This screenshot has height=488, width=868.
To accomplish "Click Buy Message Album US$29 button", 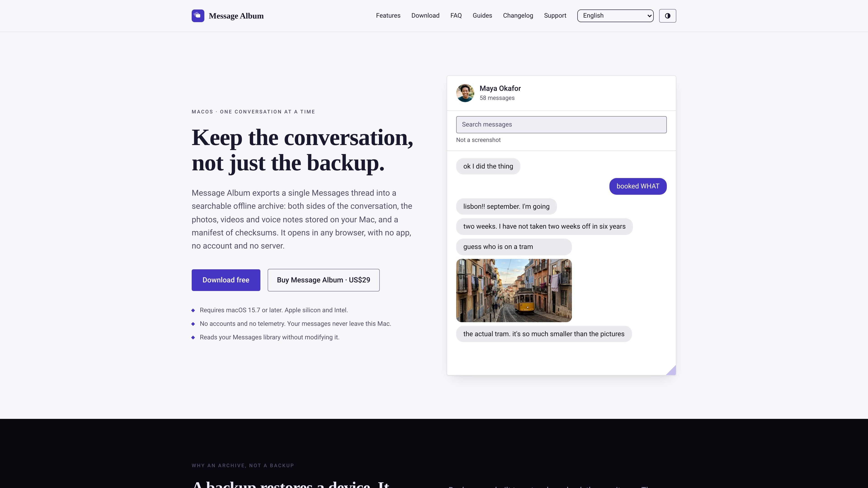I will tap(323, 280).
